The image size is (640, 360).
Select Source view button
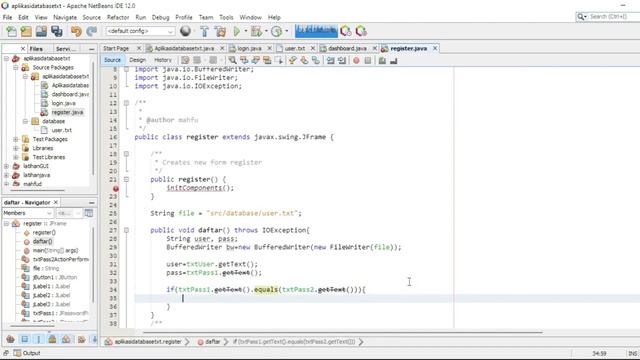(112, 60)
